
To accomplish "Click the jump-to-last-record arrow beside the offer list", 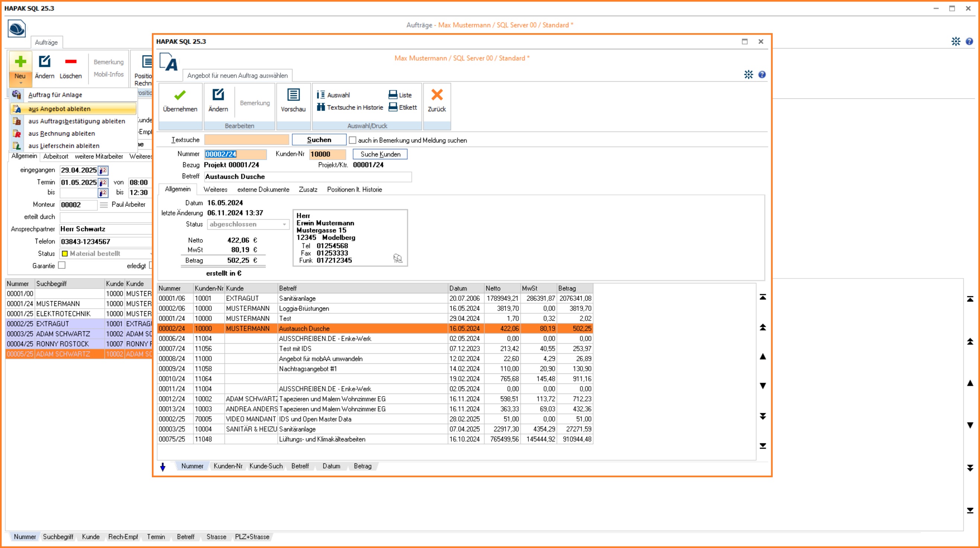I will tap(763, 446).
